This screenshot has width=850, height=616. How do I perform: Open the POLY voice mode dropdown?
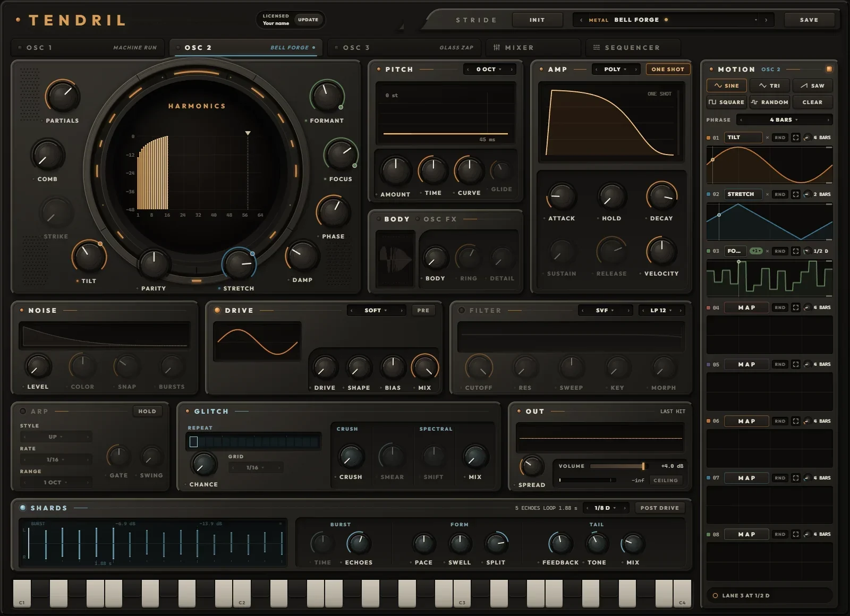tap(615, 70)
